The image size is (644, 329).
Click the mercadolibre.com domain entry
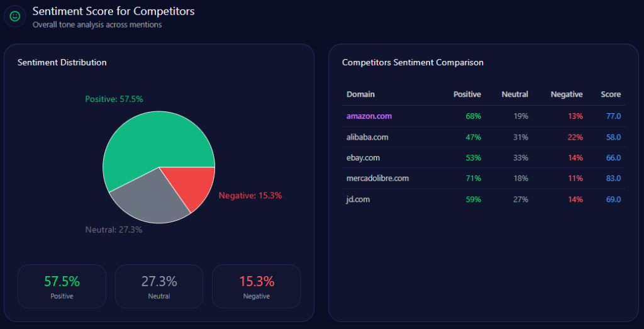click(x=377, y=178)
